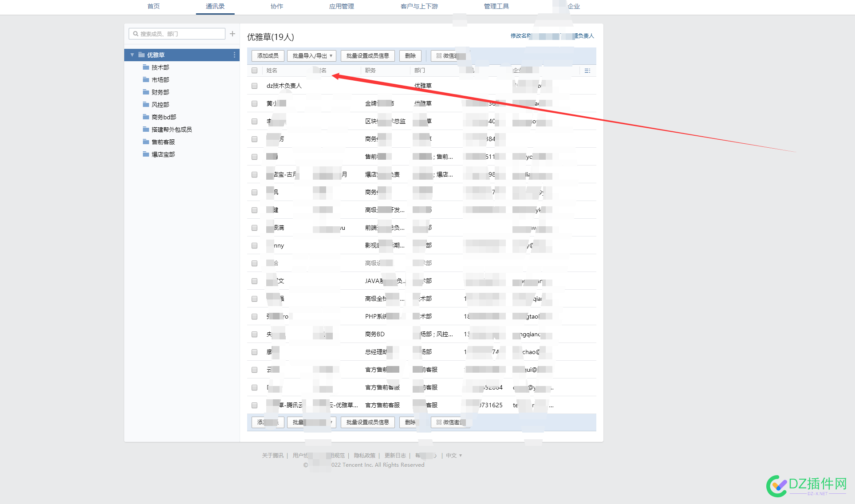The width and height of the screenshot is (855, 504).
Task: Select the 市场部 department
Action: click(x=161, y=80)
